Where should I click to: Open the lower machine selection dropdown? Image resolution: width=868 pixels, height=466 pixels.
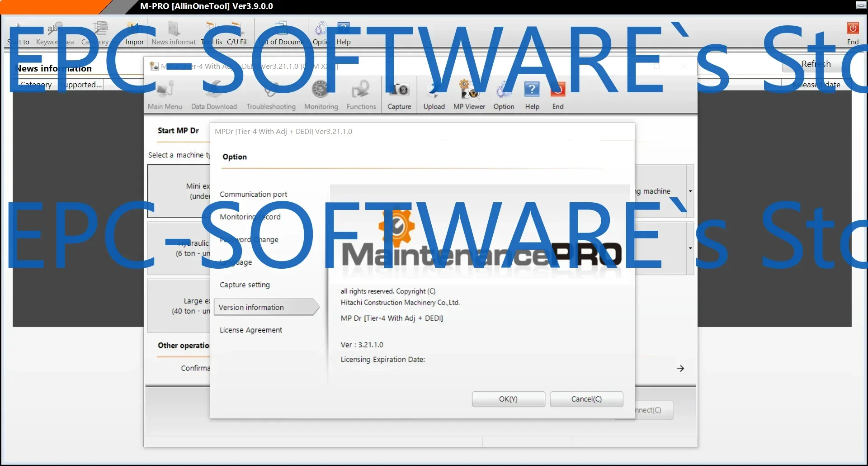[690, 248]
